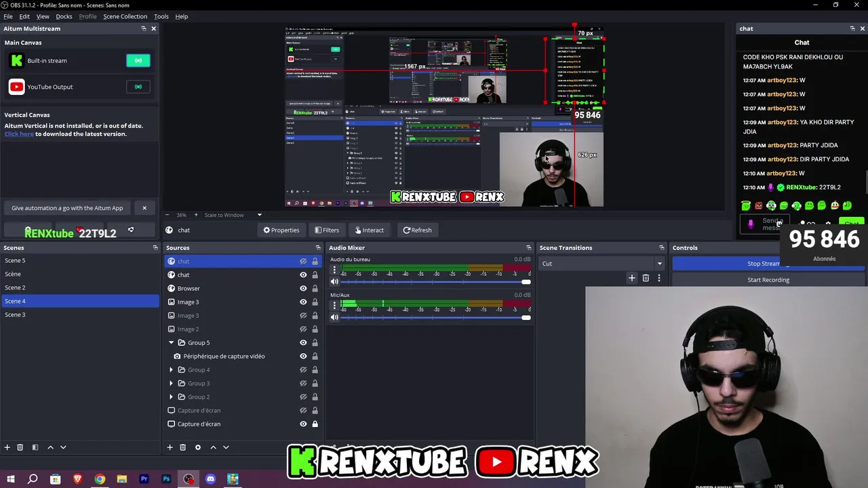This screenshot has width=868, height=488.
Task: Expand the Group 2 folder
Action: [x=172, y=396]
